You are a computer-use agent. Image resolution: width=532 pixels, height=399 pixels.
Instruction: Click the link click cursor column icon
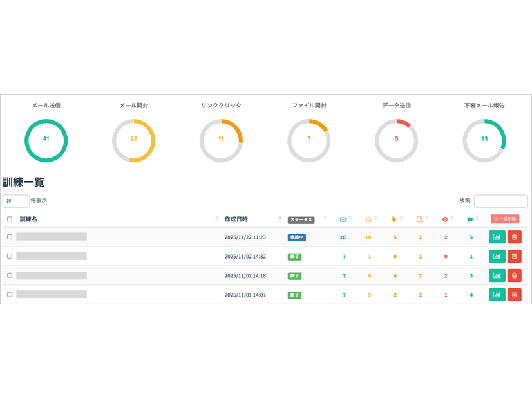click(x=394, y=219)
